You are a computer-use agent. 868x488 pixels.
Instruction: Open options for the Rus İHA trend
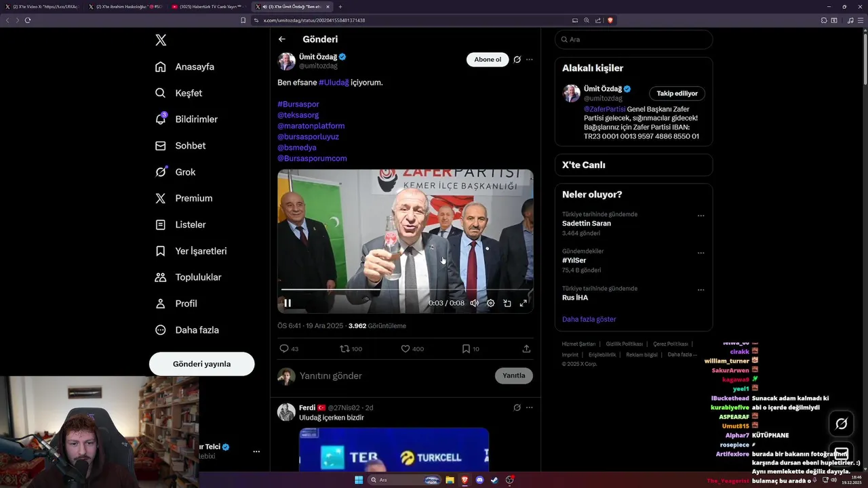pyautogui.click(x=701, y=290)
